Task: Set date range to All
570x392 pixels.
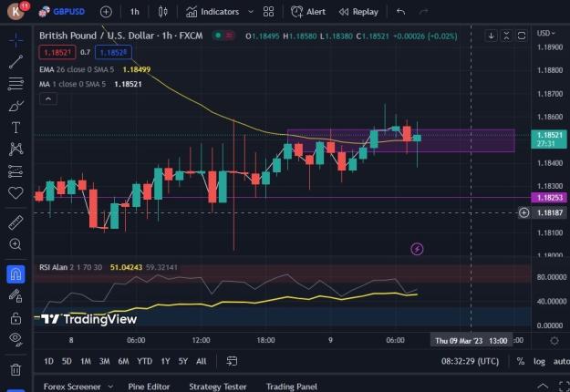Action: (x=201, y=361)
